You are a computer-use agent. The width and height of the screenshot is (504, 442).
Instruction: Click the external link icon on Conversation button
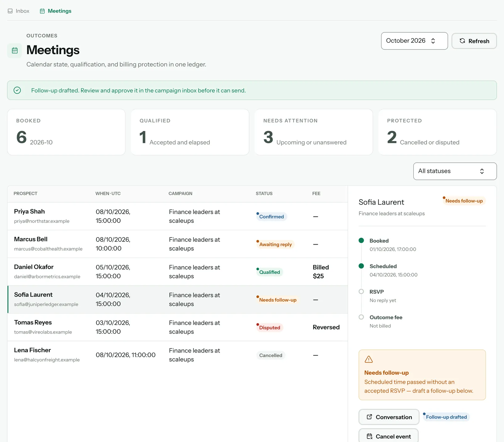369,417
